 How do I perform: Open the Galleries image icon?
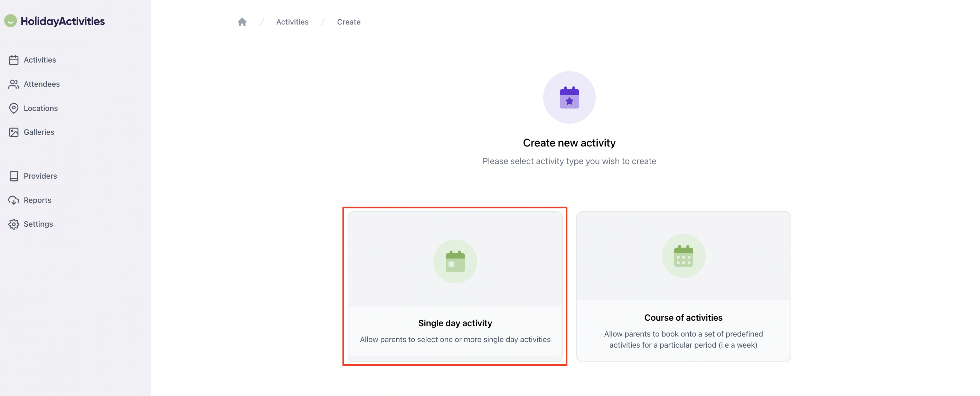(14, 132)
